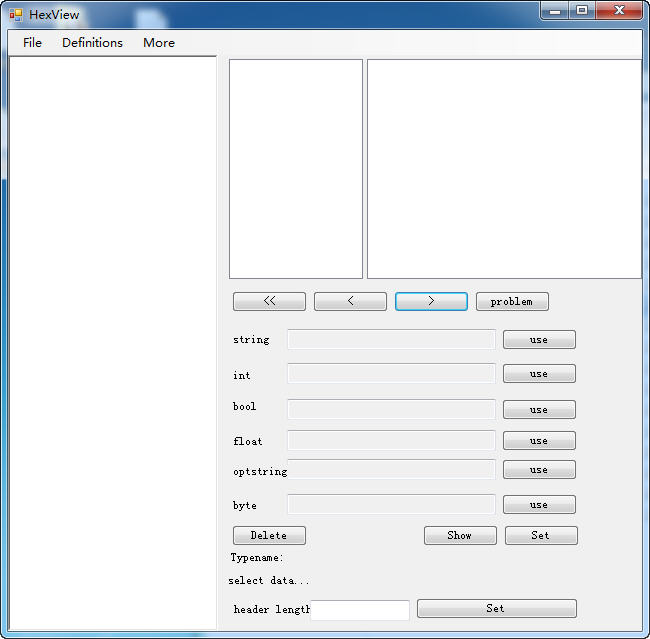Jump to first with the << button
This screenshot has height=639, width=650.
pyautogui.click(x=269, y=301)
